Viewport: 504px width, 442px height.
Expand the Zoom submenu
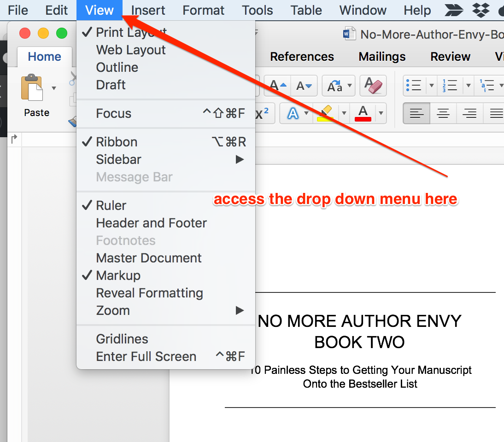point(112,310)
